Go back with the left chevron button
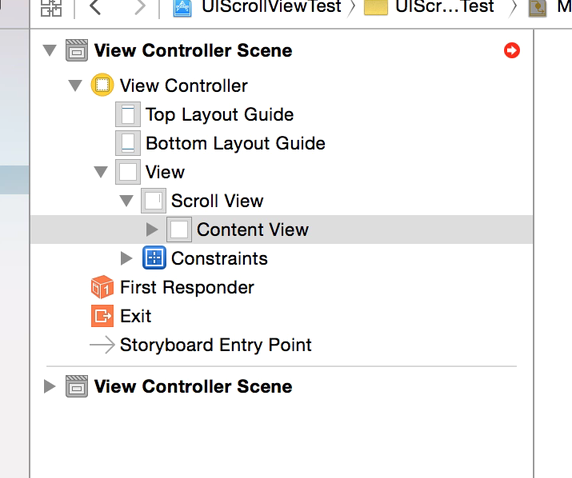 [95, 7]
